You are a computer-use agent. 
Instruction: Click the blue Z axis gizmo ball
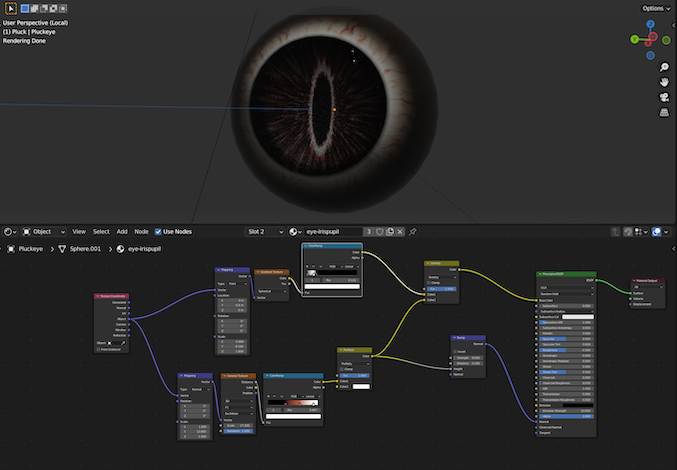(x=651, y=25)
